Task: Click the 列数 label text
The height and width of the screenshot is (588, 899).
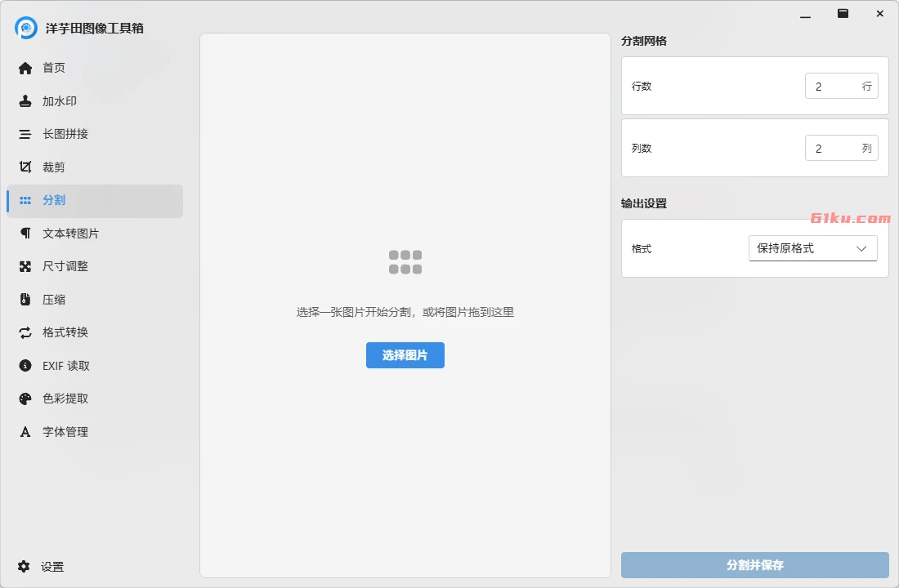Action: 642,148
